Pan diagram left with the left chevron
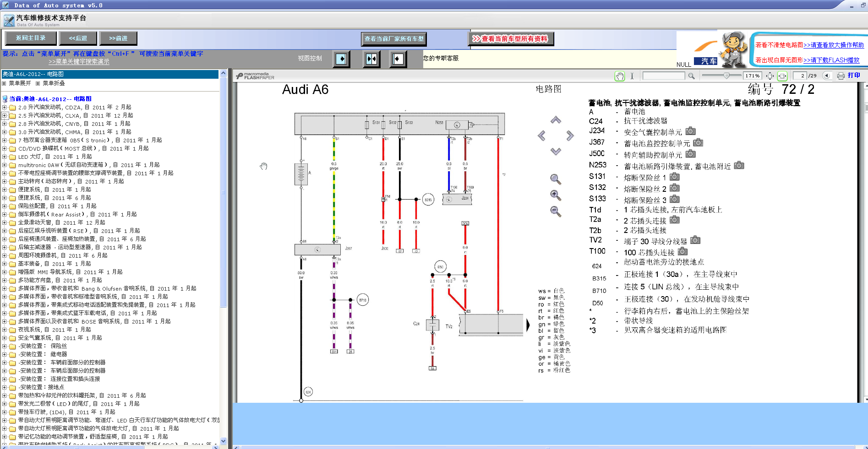 point(542,135)
